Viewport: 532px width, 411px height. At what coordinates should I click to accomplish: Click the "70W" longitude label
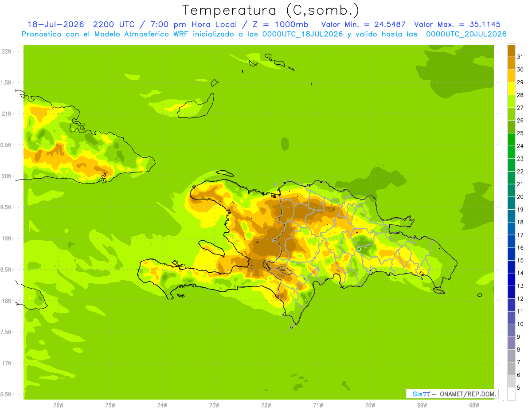tap(370, 405)
